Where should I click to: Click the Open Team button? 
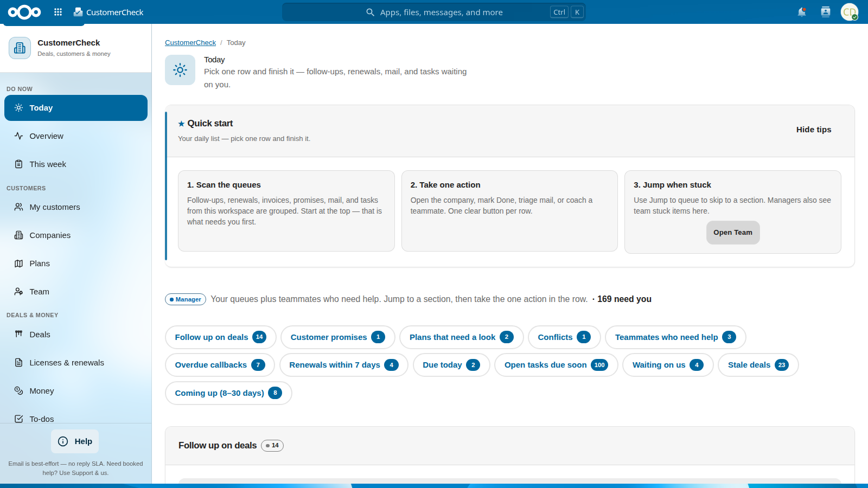point(733,233)
